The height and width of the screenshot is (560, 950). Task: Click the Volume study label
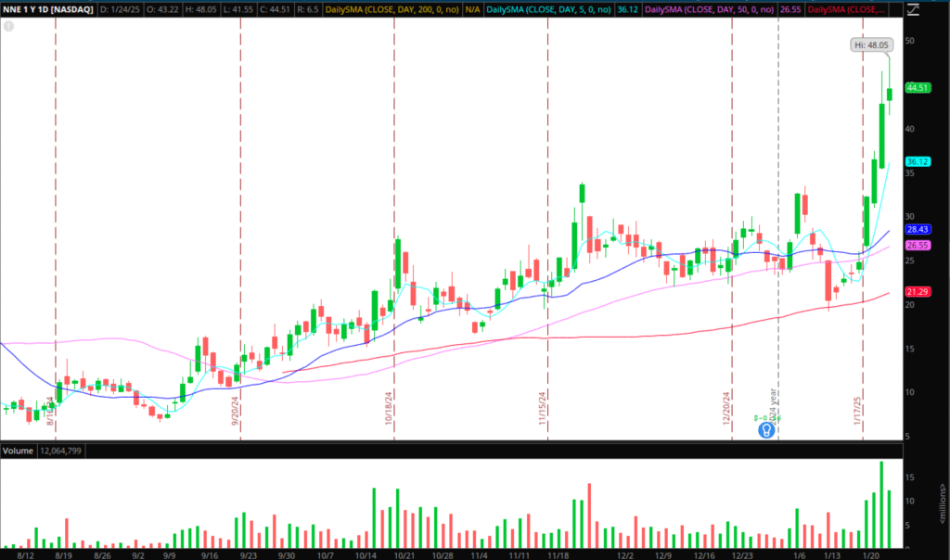pyautogui.click(x=18, y=451)
